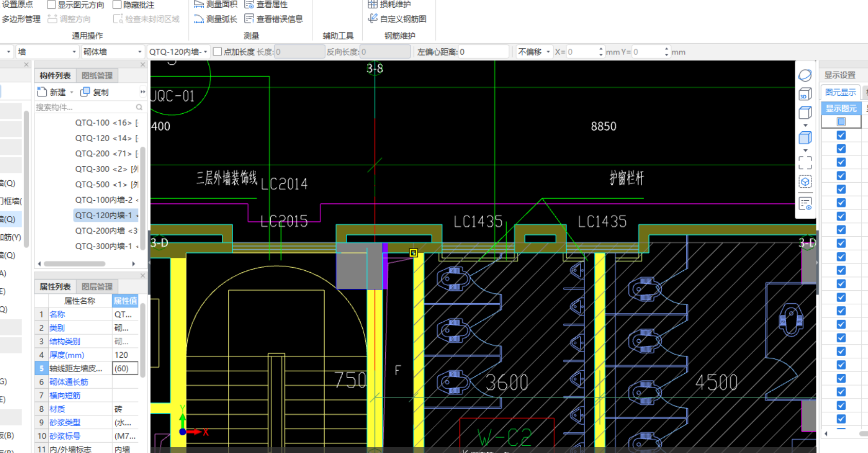Close the 属性列表 panel
The image size is (868, 453).
pos(143,276)
